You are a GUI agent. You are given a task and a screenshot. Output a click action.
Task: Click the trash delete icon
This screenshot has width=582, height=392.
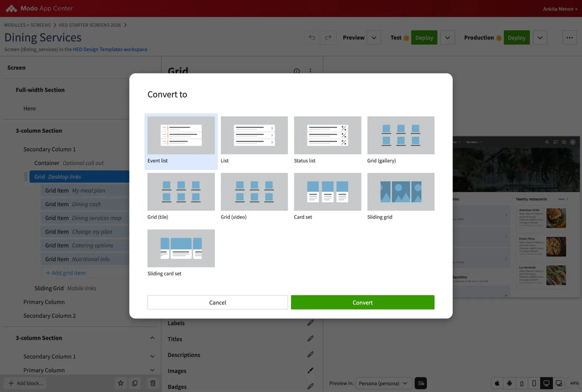click(x=153, y=383)
